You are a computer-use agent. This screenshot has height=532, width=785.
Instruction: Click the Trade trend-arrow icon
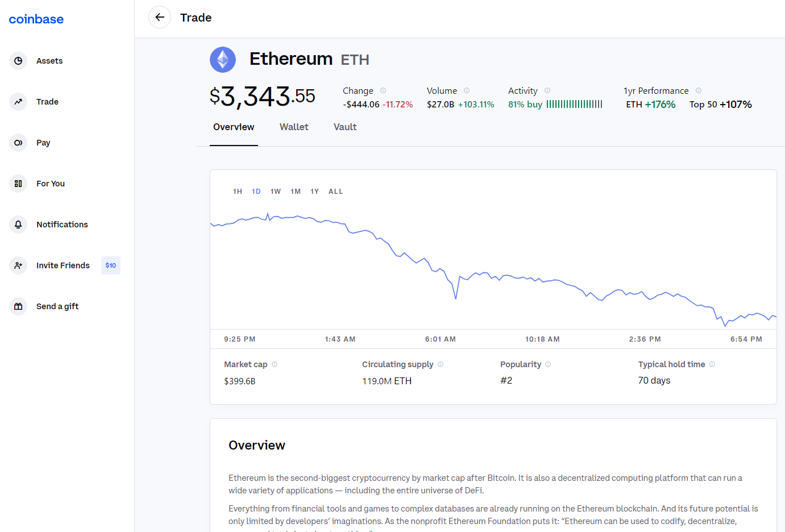[x=18, y=102]
